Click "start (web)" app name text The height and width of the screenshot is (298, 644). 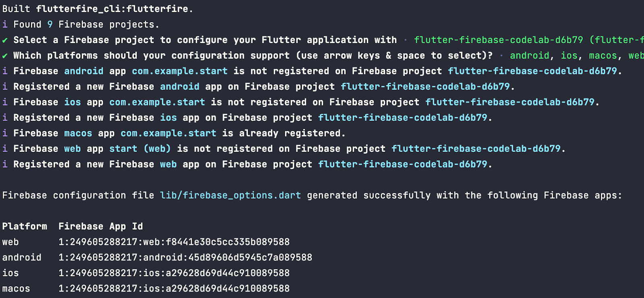tap(140, 149)
